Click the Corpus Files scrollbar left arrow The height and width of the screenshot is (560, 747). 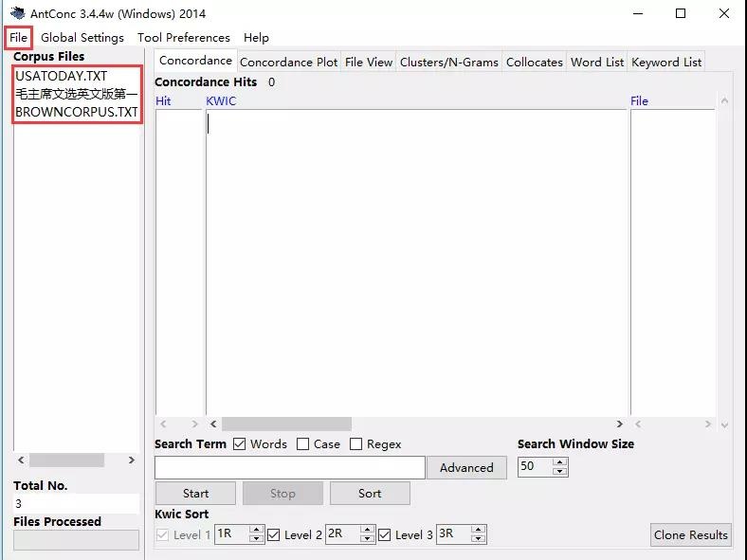tap(21, 460)
